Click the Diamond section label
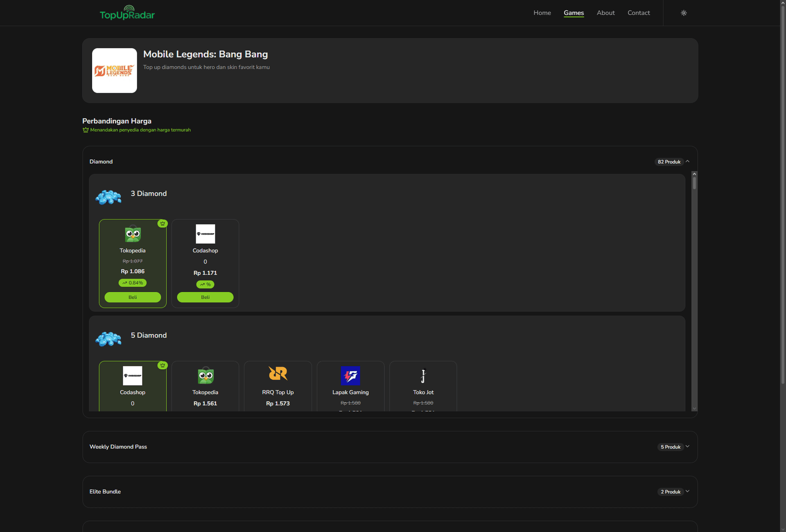786x532 pixels. (101, 162)
